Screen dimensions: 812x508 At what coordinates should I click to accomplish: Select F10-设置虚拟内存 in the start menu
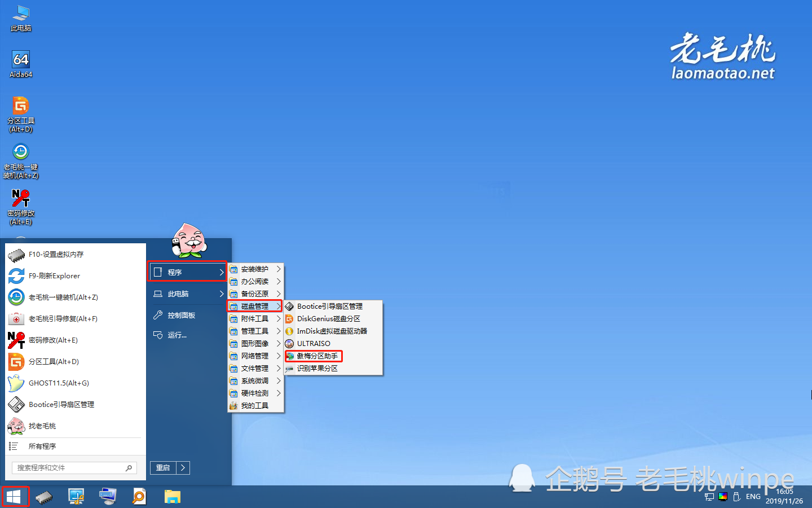point(76,255)
